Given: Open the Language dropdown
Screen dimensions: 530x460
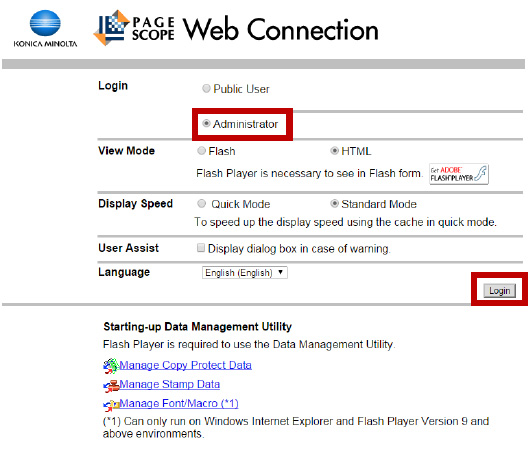Looking at the screenshot, I should coord(245,272).
